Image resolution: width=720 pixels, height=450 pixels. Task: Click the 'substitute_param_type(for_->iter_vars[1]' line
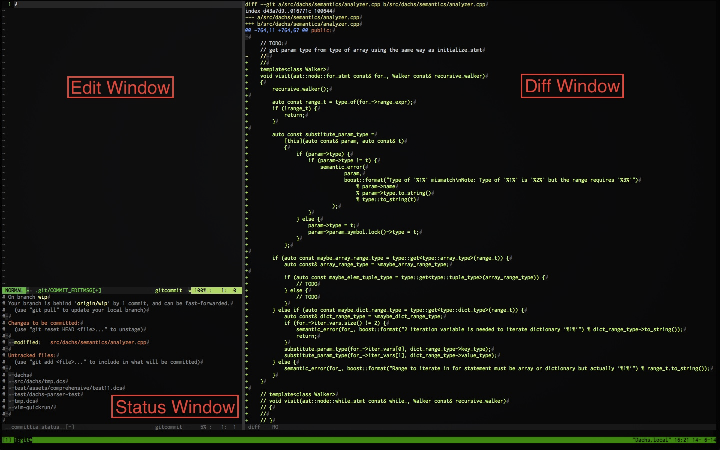click(x=392, y=355)
